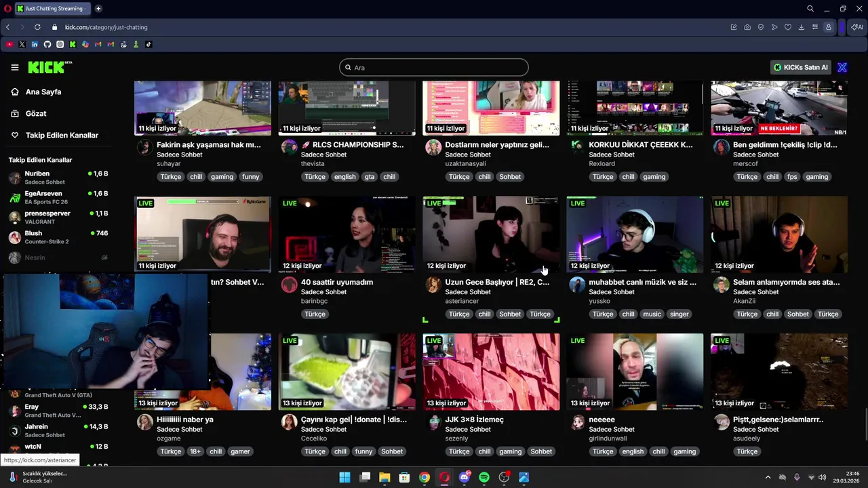Open followed channel Eray
The height and width of the screenshot is (488, 868).
click(x=58, y=411)
